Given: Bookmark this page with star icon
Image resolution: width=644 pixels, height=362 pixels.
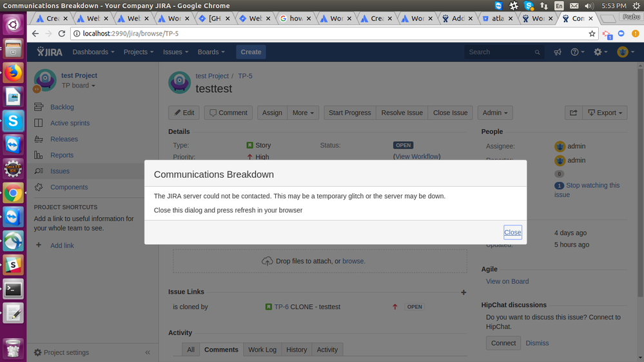Looking at the screenshot, I should (592, 33).
